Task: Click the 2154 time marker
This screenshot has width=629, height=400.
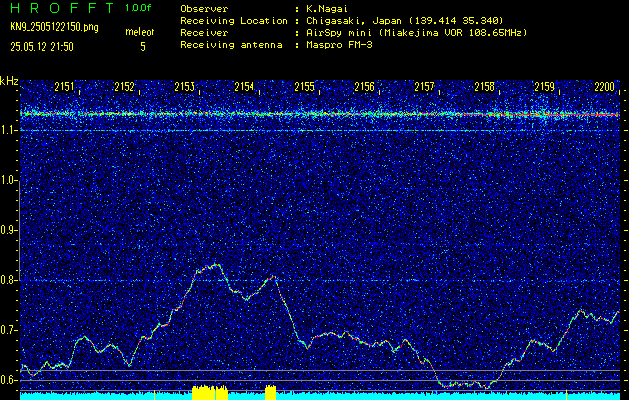Action: click(x=244, y=87)
